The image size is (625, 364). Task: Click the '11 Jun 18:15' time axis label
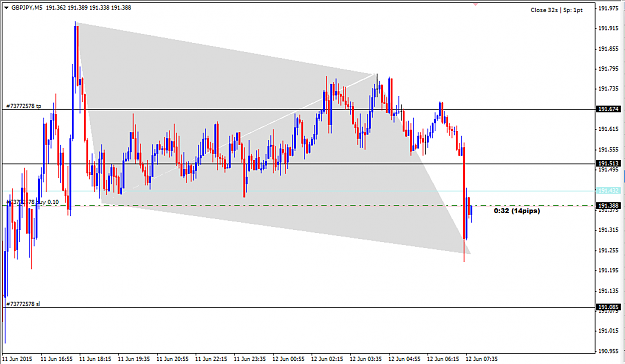pyautogui.click(x=95, y=359)
